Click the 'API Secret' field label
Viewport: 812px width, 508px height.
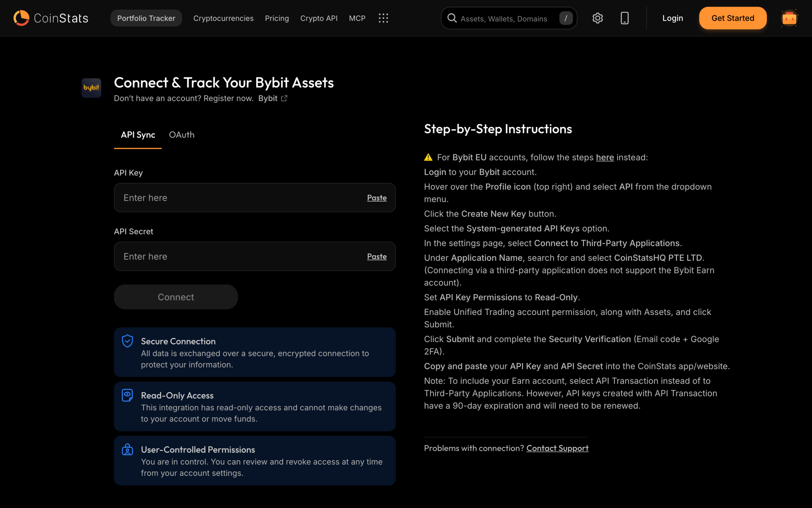tap(134, 231)
